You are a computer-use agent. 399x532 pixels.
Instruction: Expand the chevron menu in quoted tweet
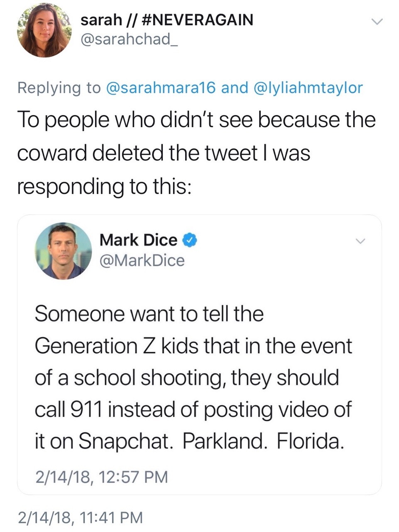point(360,241)
